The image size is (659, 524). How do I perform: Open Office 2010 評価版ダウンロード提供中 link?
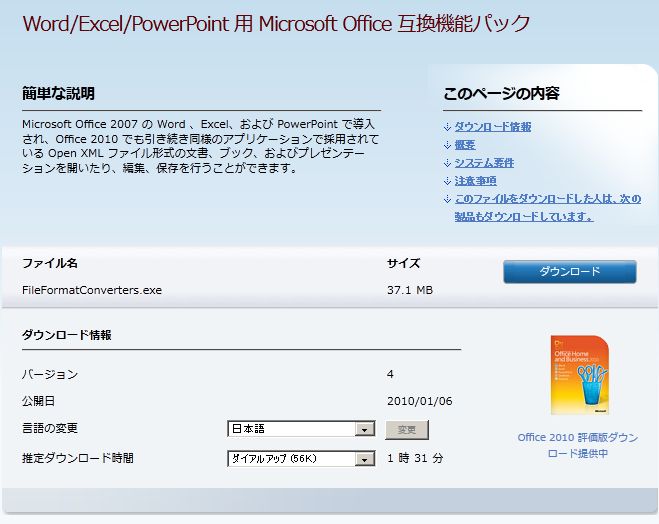click(x=577, y=445)
